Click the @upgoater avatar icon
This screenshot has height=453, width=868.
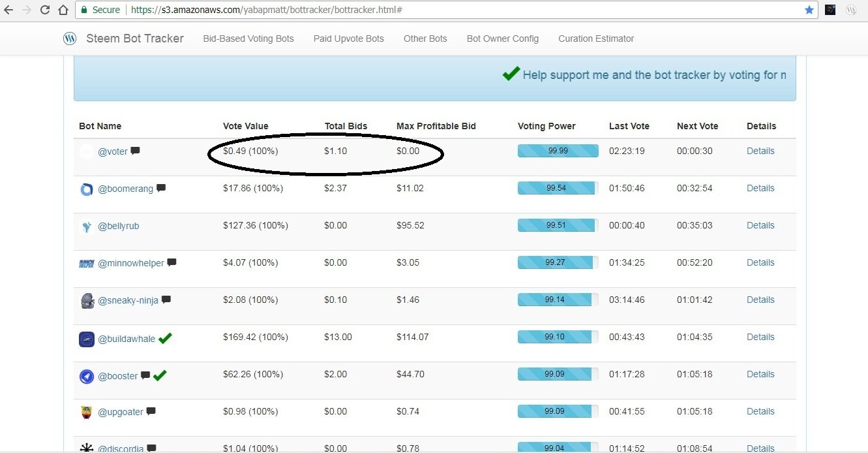[x=87, y=413]
